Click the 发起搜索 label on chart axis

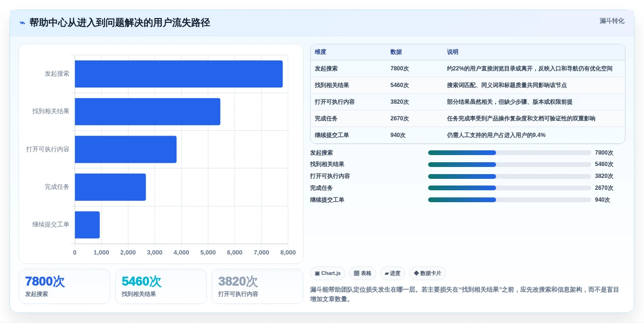[57, 74]
